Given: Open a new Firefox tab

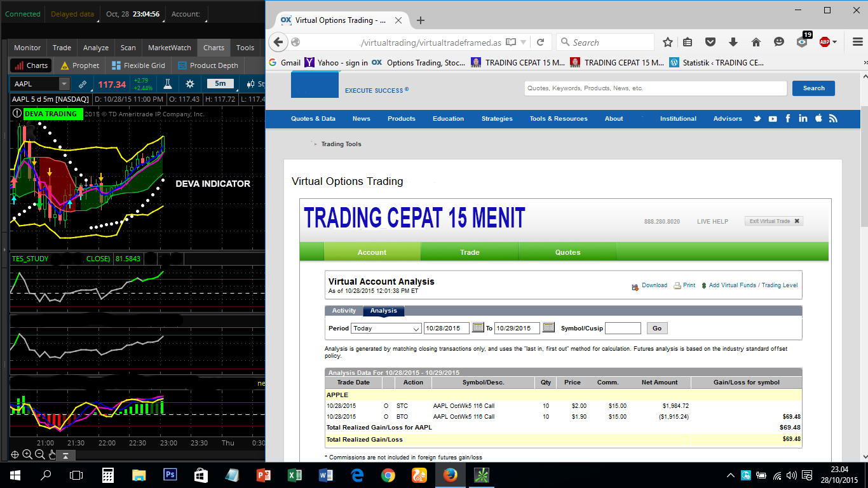Looking at the screenshot, I should tap(420, 20).
